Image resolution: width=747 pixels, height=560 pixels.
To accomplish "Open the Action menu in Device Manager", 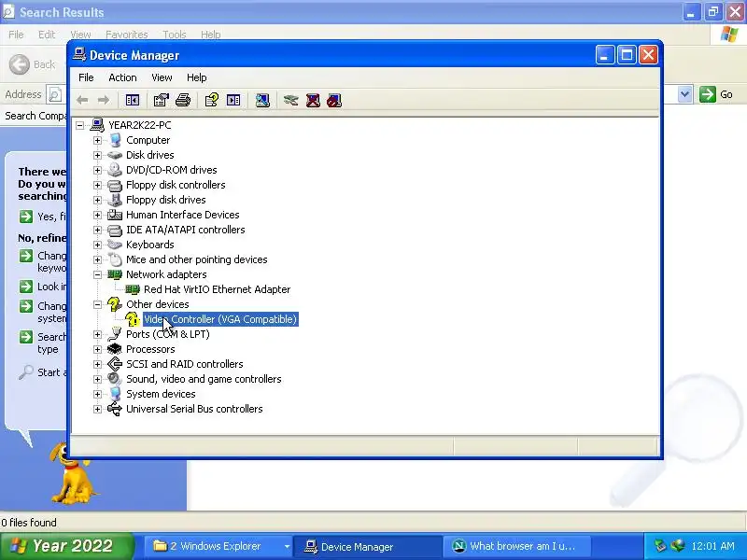I will (122, 77).
